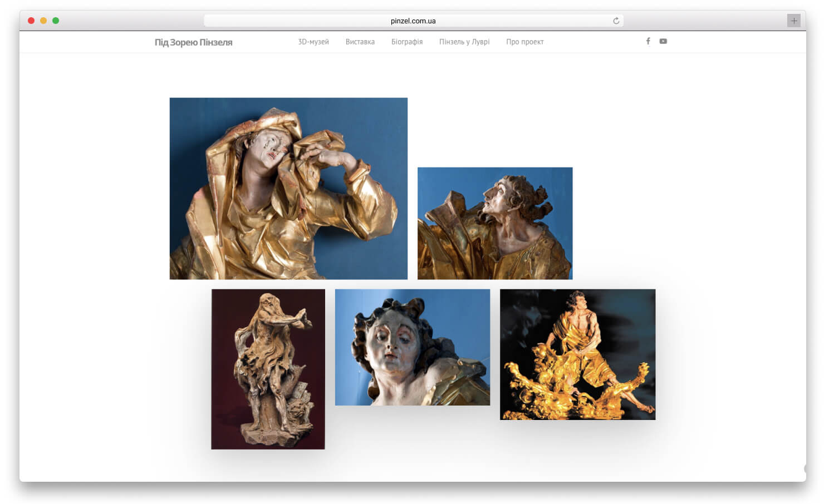This screenshot has width=829, height=504.
Task: Reload the page with the refresh icon
Action: [x=616, y=21]
